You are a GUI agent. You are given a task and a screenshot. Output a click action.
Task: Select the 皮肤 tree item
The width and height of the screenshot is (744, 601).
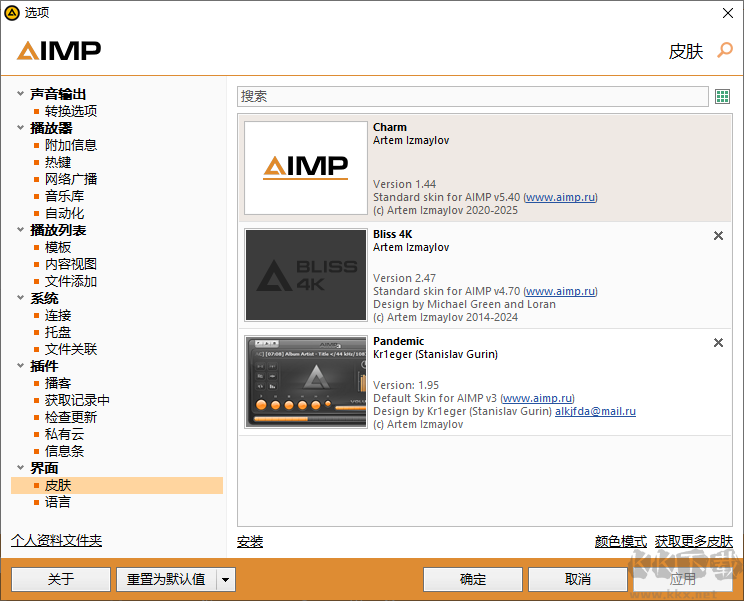click(117, 485)
